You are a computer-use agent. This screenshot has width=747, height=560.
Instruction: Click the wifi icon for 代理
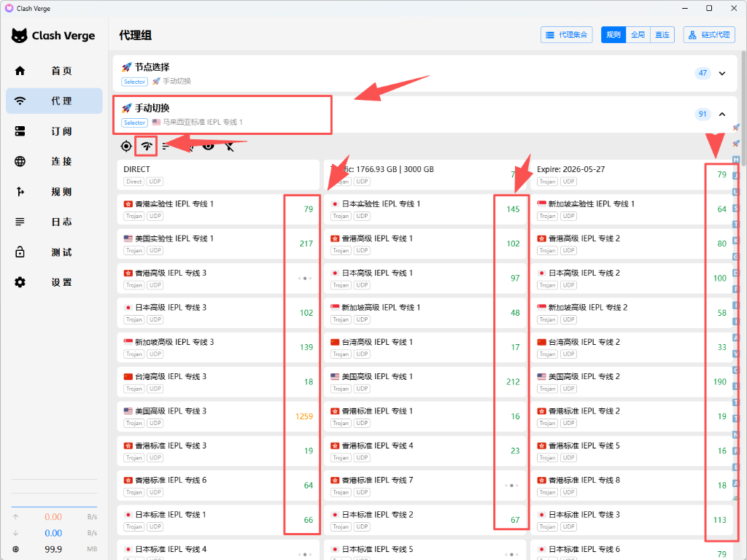click(20, 101)
